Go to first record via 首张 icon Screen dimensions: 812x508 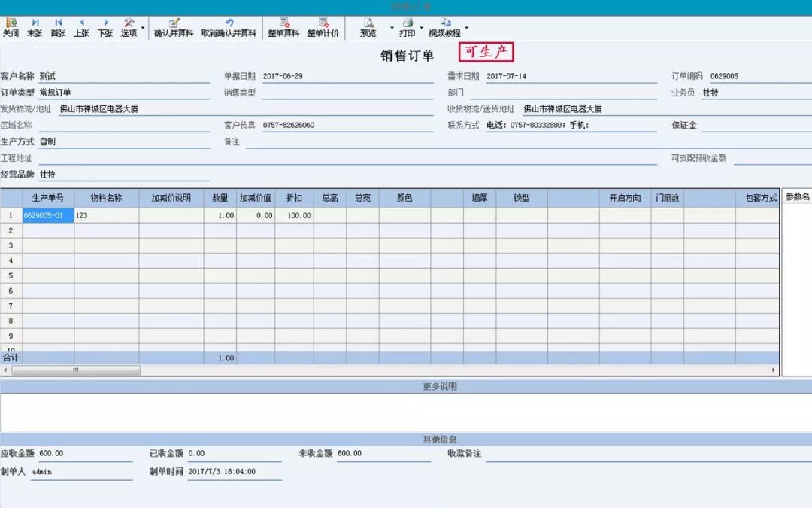(x=57, y=24)
